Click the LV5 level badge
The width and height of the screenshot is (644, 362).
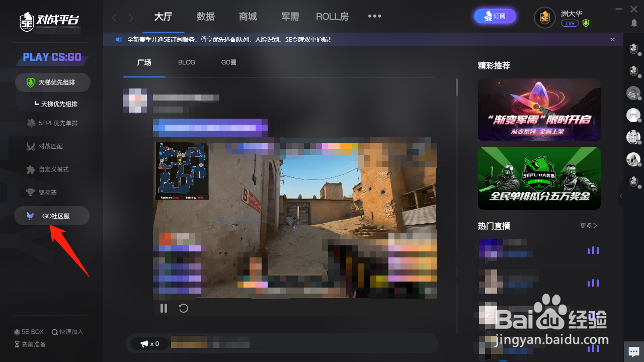(x=570, y=23)
